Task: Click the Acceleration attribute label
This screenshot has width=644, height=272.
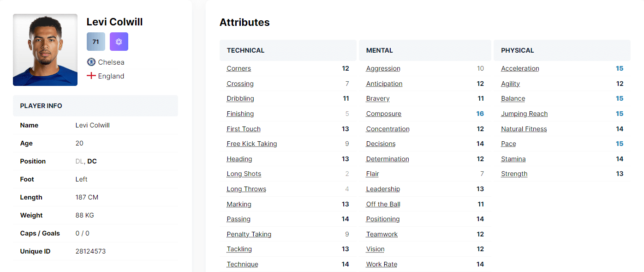Action: [520, 68]
